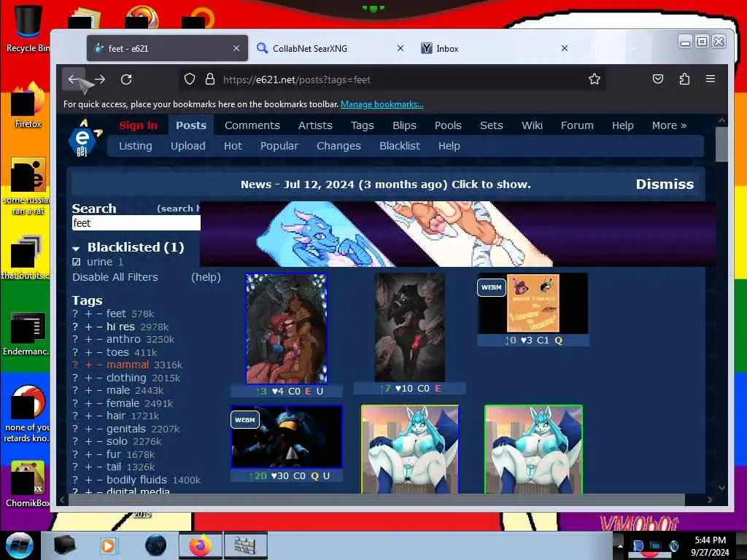Open the Tags navigation item

point(362,125)
